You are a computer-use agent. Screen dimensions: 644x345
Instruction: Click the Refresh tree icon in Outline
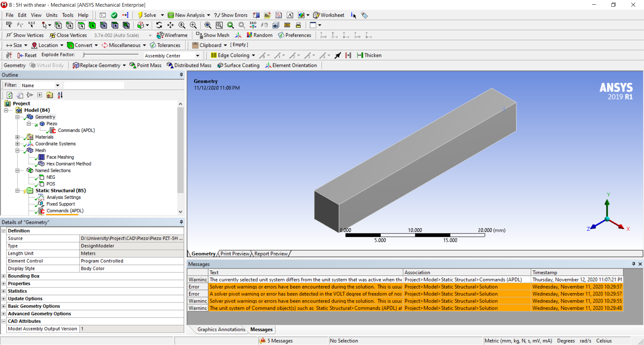pyautogui.click(x=9, y=95)
